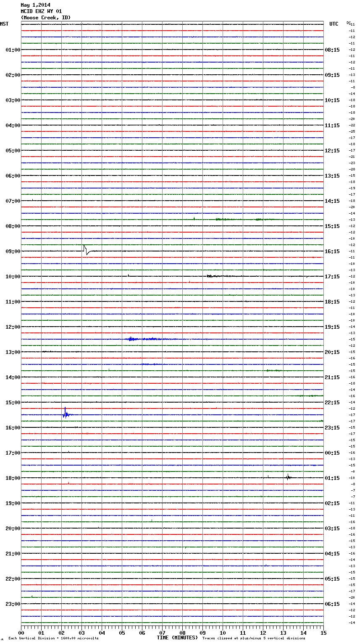Click the May 1,2014 date header
Image resolution: width=357 pixels, height=644 pixels.
pos(35,5)
